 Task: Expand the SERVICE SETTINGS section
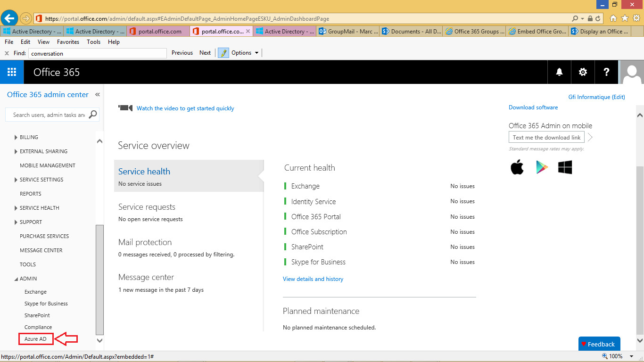[x=17, y=180]
